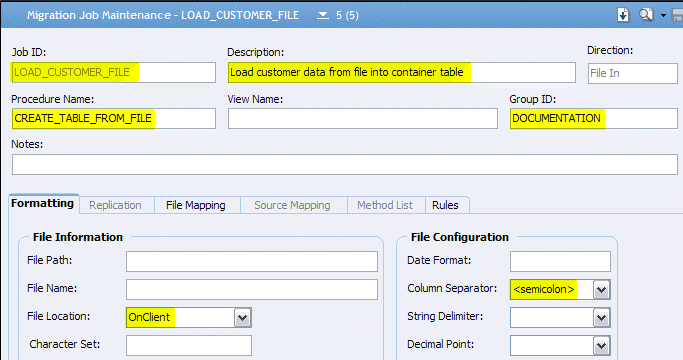Screen dimensions: 683x360
Task: Expand the Decimal Point dropdown
Action: [601, 346]
